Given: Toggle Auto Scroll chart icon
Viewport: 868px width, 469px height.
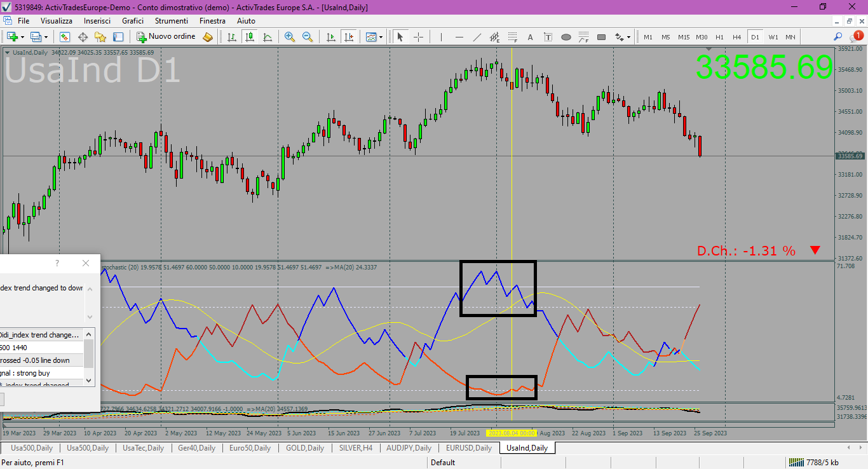Looking at the screenshot, I should [x=330, y=37].
